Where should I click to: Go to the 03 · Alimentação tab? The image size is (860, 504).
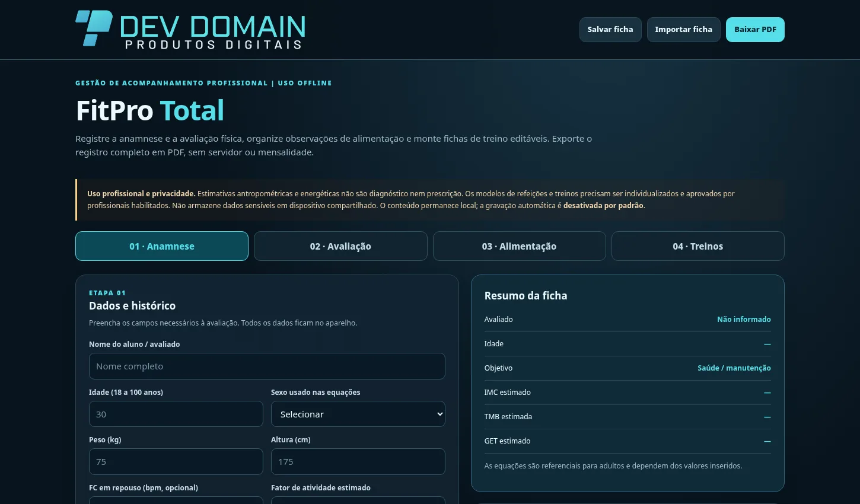click(520, 246)
